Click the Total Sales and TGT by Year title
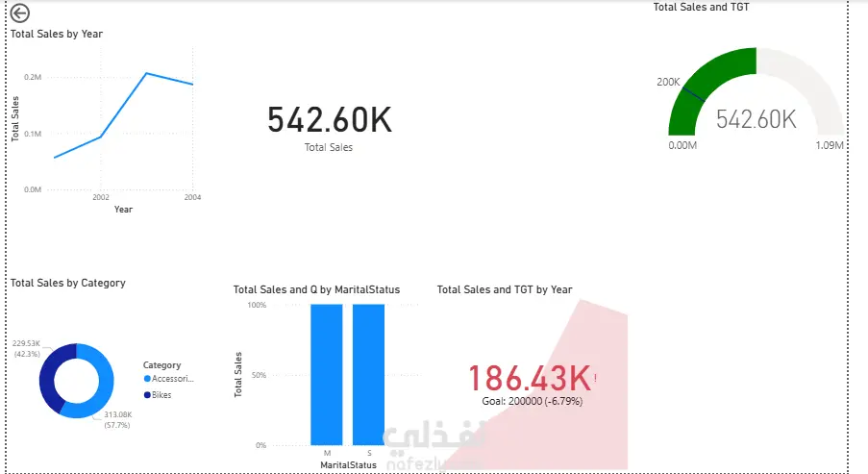 505,289
